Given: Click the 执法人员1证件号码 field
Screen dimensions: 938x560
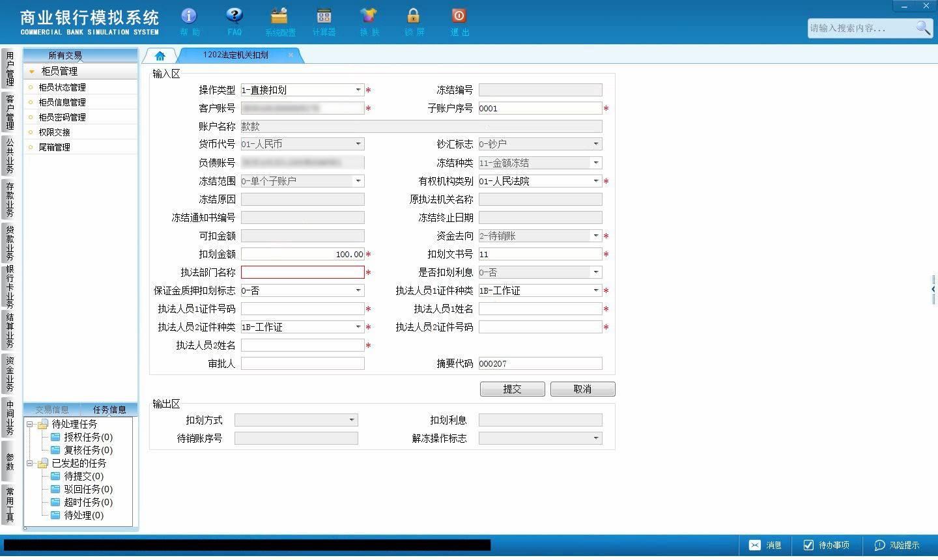Looking at the screenshot, I should pyautogui.click(x=303, y=309).
